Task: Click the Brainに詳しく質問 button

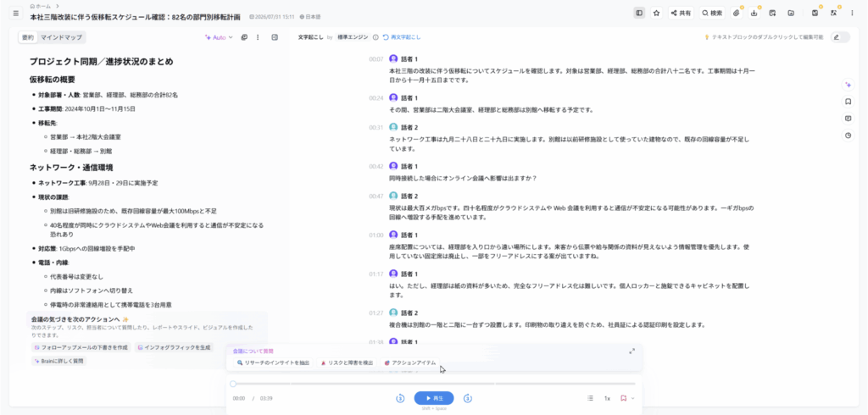Action: pos(59,361)
